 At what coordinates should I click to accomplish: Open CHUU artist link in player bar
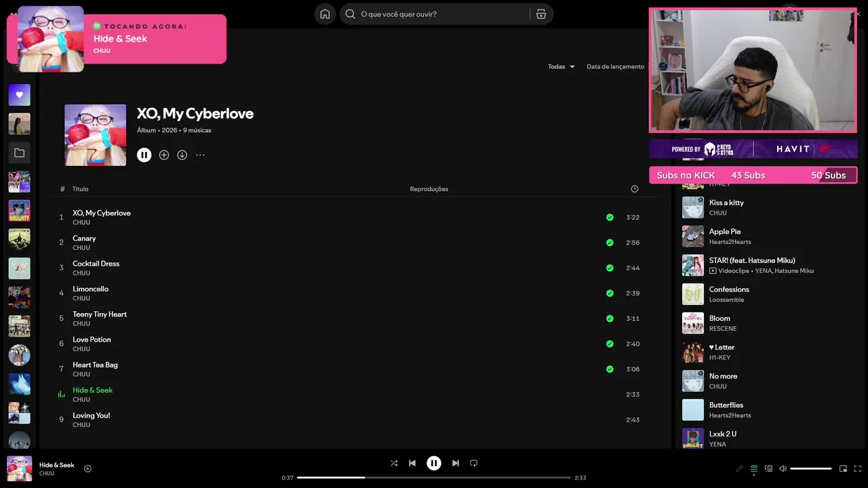47,474
